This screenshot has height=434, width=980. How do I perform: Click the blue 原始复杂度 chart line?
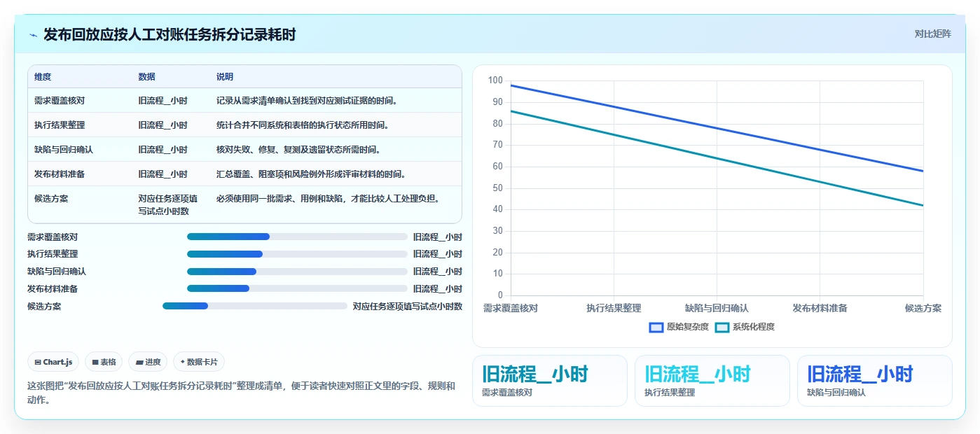click(x=717, y=128)
